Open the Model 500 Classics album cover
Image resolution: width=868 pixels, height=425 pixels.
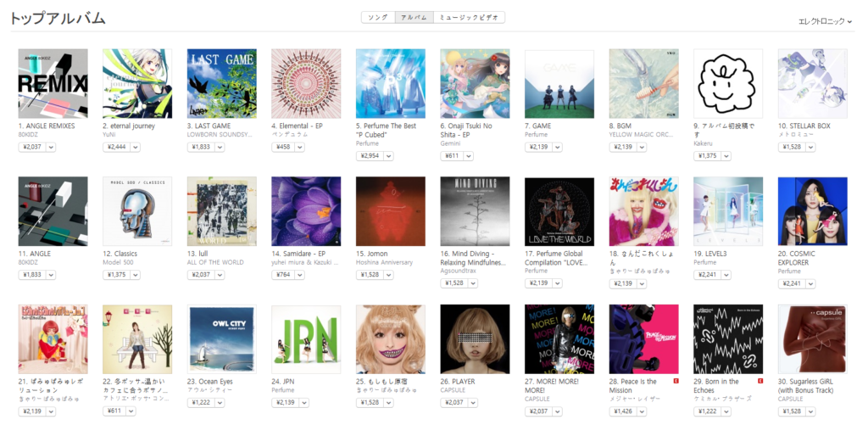pos(137,211)
